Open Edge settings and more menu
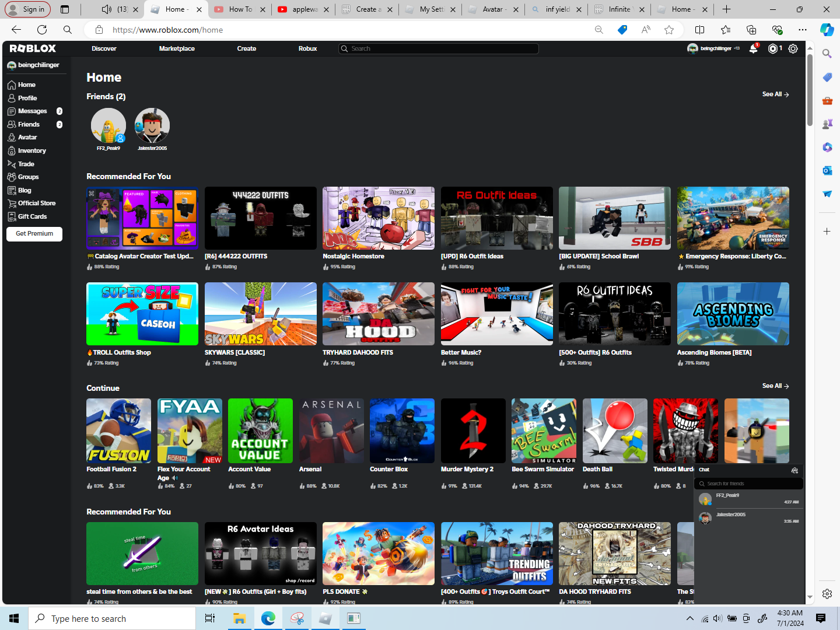The image size is (840, 630). 803,30
